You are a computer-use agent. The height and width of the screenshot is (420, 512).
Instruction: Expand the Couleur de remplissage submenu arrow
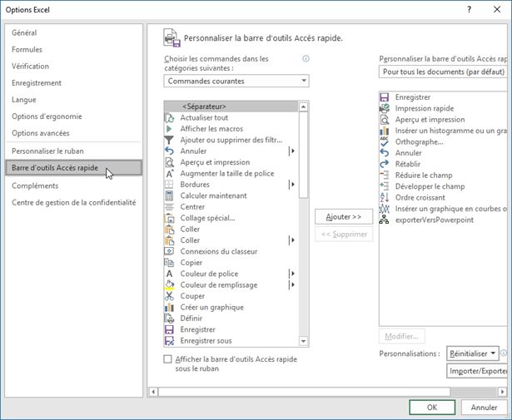[292, 284]
